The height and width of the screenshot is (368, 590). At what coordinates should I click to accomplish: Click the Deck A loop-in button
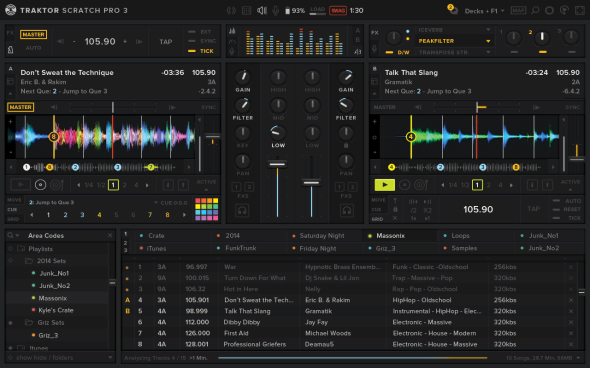click(168, 185)
